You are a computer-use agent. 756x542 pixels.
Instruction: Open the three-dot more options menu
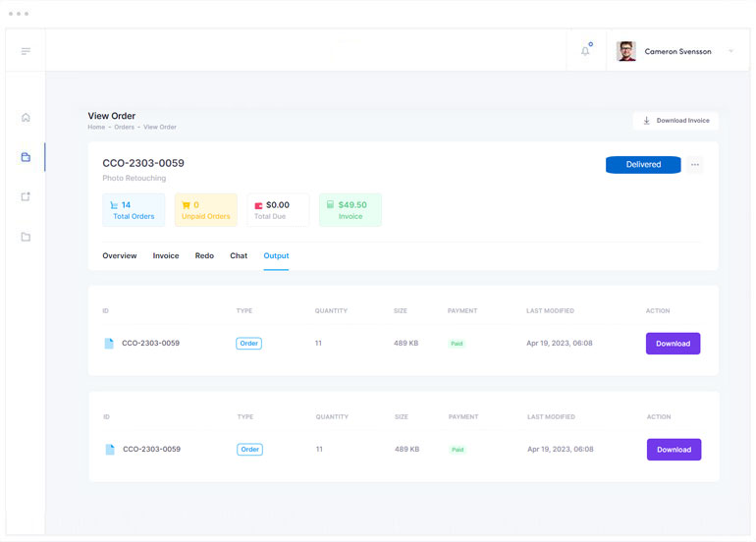[x=695, y=165]
